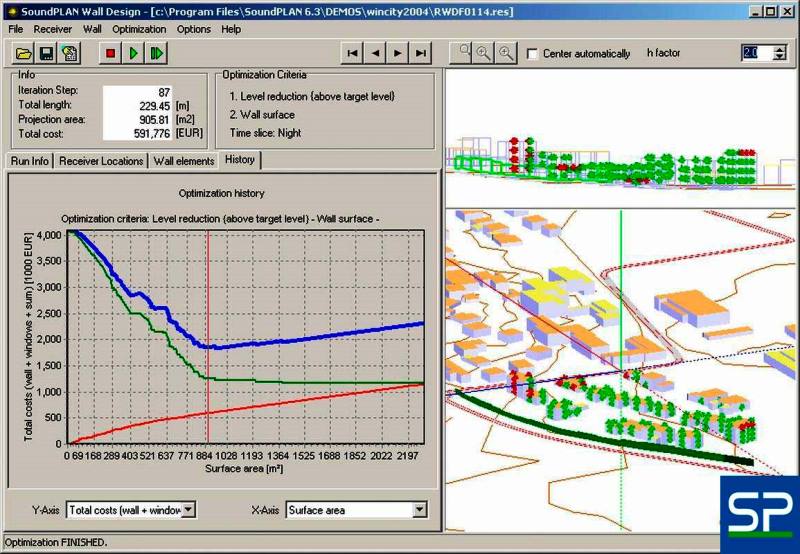Click the Total length value 229.45
Image resolution: width=800 pixels, height=554 pixels.
click(x=154, y=106)
